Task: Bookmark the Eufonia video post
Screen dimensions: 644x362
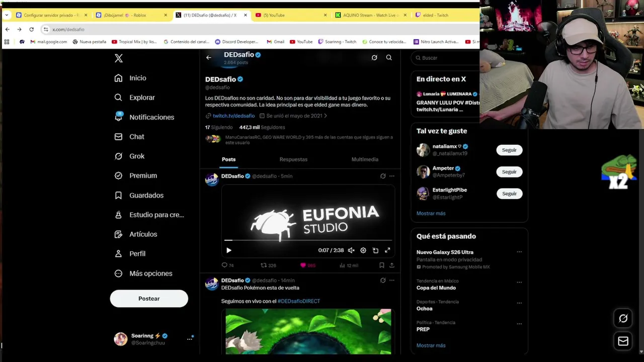Action: 382,265
